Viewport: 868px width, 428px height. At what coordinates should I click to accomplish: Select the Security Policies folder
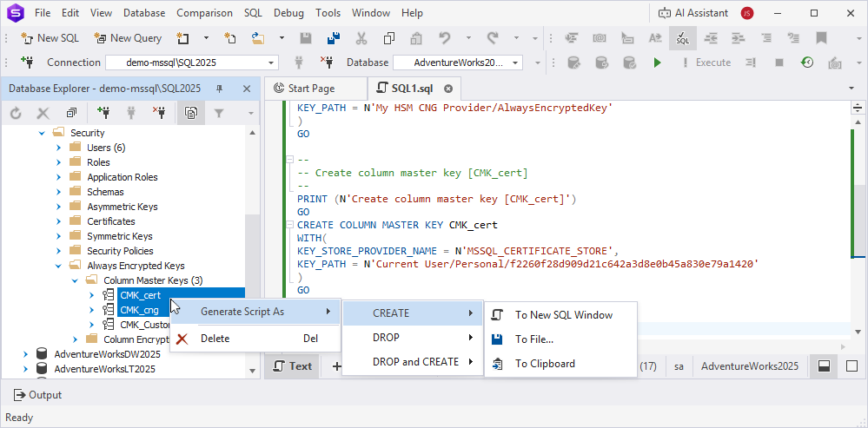click(120, 251)
